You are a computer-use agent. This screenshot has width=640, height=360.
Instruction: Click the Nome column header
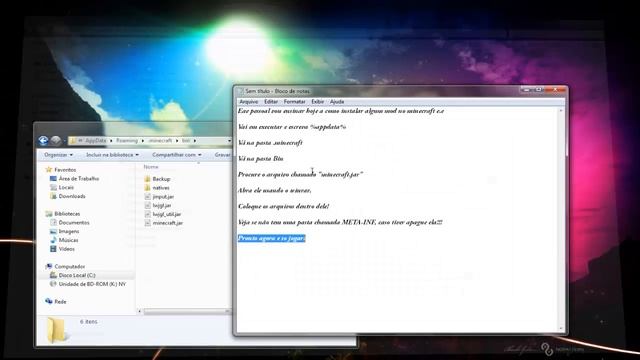pos(151,167)
